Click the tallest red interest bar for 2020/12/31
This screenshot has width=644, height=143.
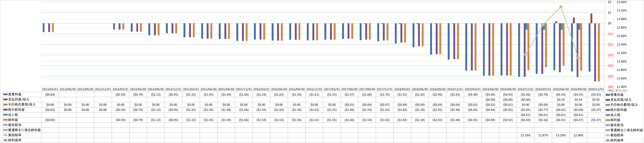coord(591,18)
